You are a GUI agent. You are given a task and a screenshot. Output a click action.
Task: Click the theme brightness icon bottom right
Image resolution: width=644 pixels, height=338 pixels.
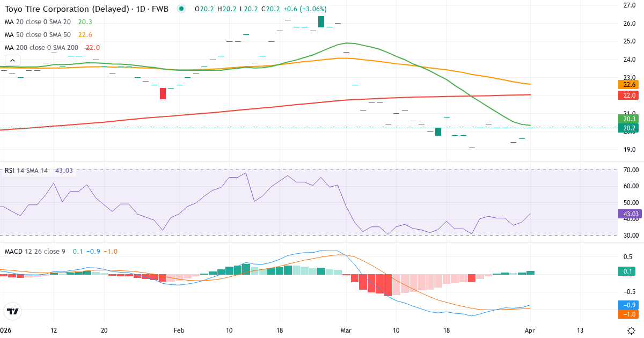coord(632,331)
